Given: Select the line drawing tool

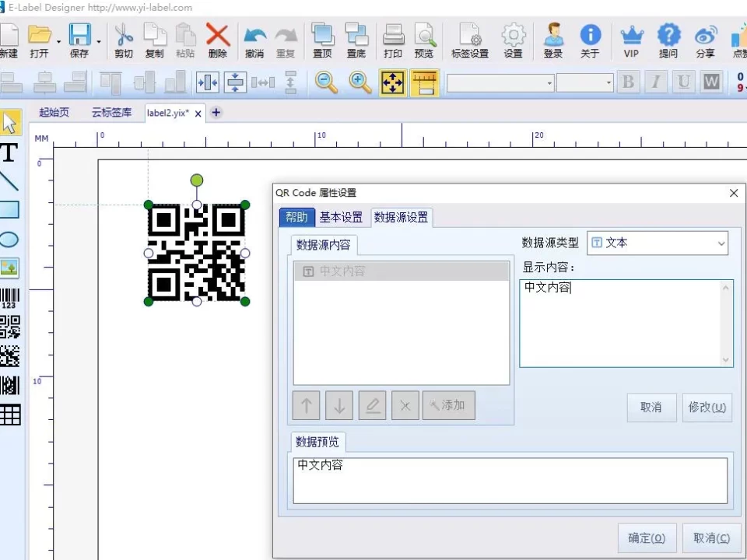Looking at the screenshot, I should point(9,181).
